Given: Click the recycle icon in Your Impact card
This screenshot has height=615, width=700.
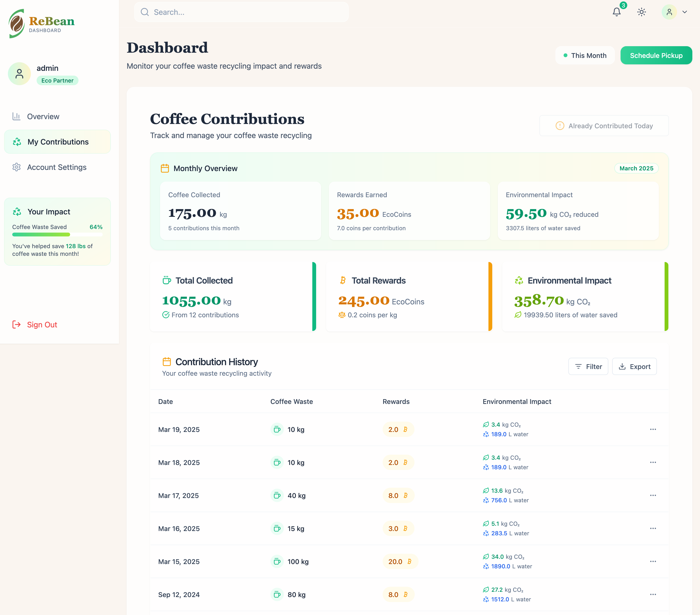Looking at the screenshot, I should click(x=17, y=212).
